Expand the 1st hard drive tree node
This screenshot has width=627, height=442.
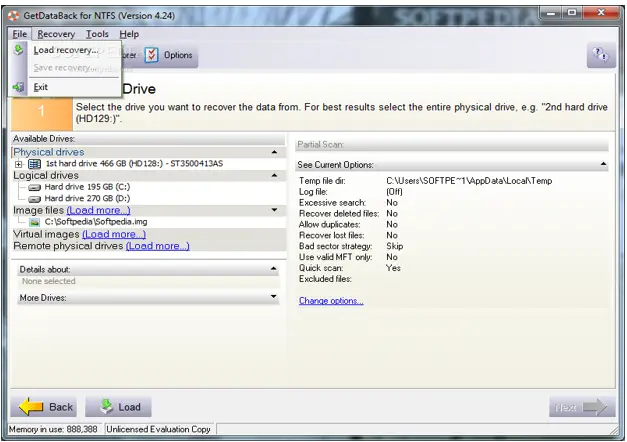point(18,164)
